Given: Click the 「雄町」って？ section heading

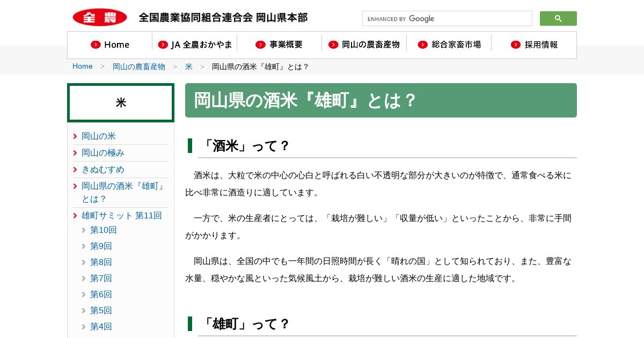Looking at the screenshot, I should (x=245, y=324).
